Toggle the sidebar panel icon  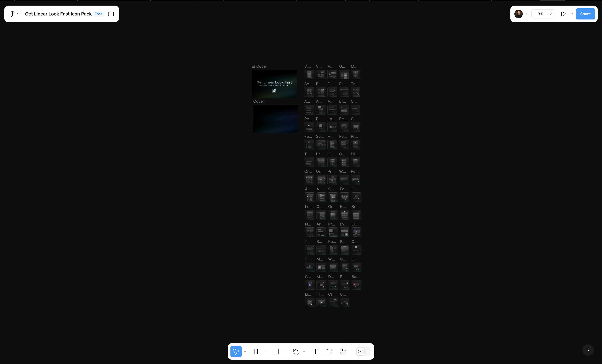point(111,14)
